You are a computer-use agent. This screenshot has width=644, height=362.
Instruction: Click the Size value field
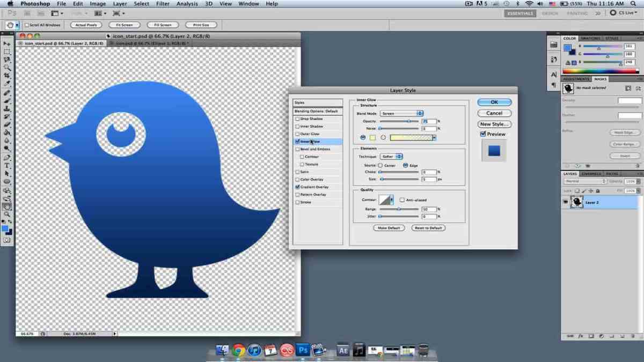coord(429,179)
